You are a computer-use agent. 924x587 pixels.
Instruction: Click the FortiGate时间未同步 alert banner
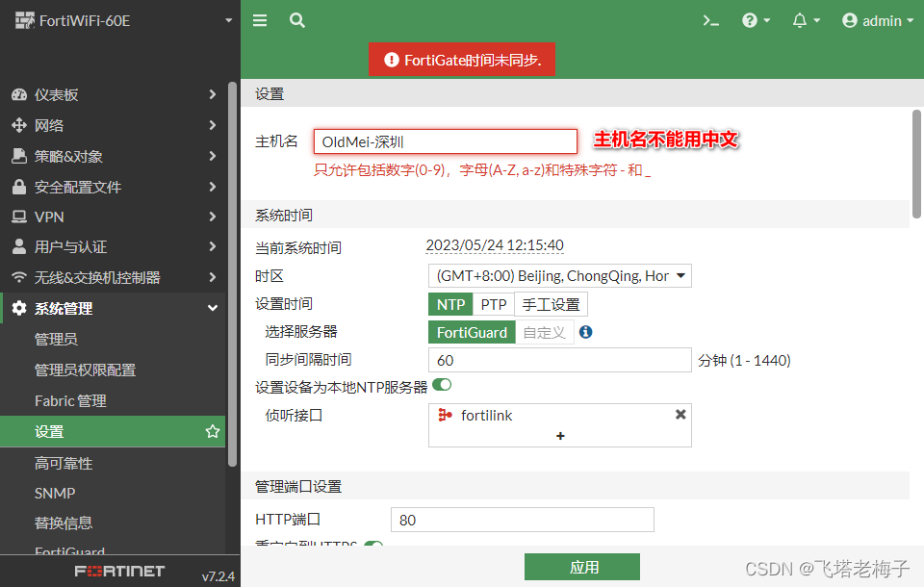tap(462, 60)
